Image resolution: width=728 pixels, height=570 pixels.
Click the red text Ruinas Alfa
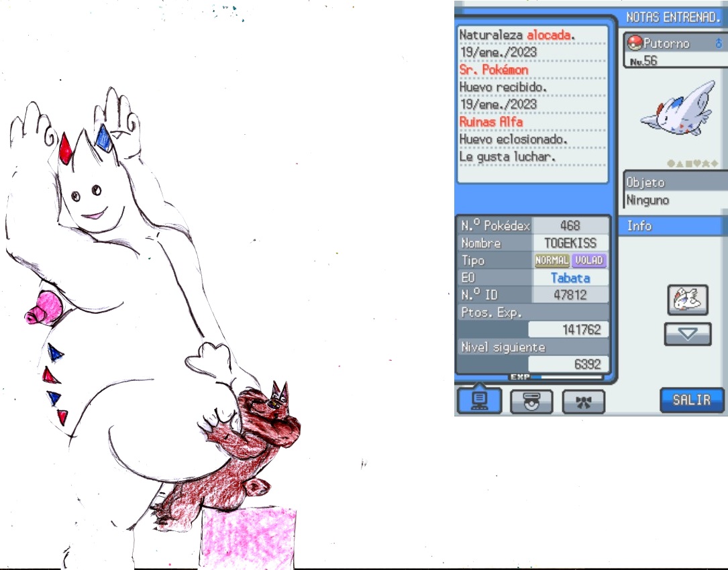tap(490, 122)
